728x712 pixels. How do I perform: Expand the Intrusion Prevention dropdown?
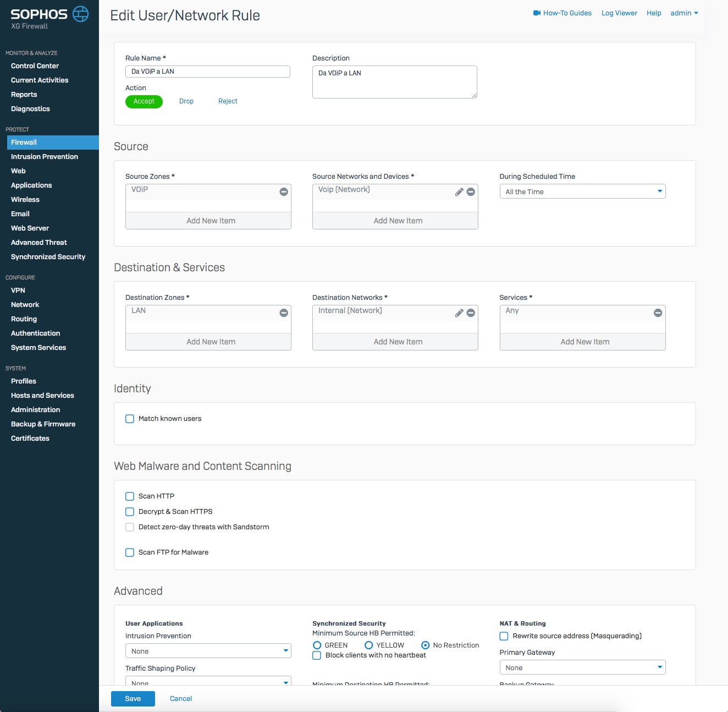208,651
